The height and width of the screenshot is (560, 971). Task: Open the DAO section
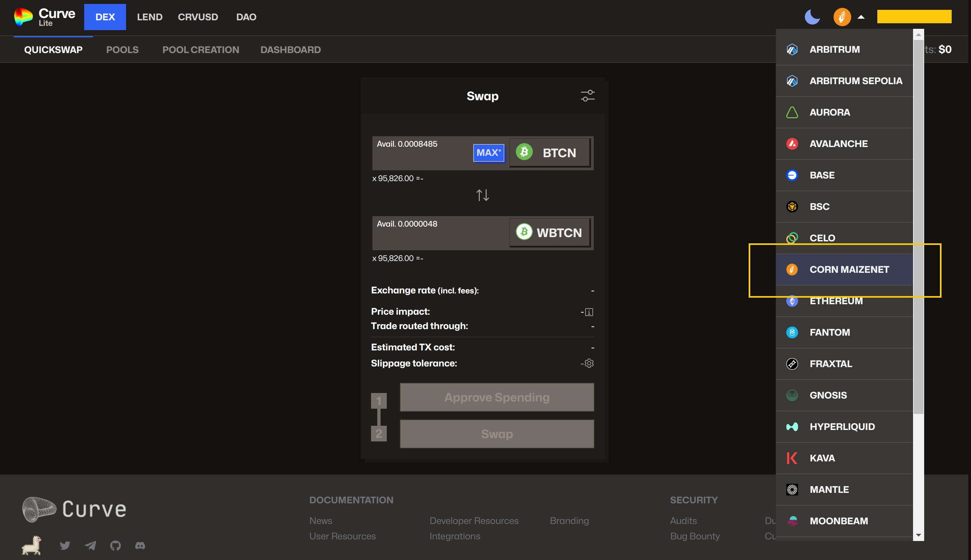pyautogui.click(x=246, y=17)
